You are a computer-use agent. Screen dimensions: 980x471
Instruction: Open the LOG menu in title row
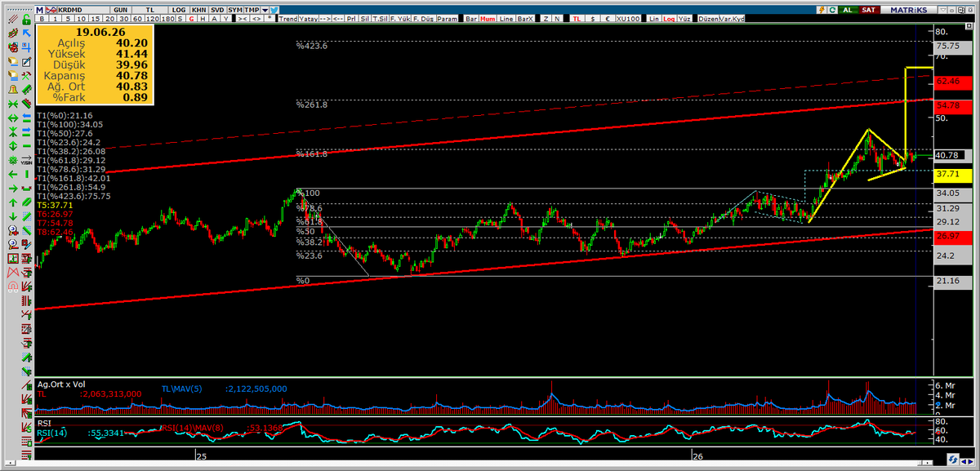click(x=179, y=10)
